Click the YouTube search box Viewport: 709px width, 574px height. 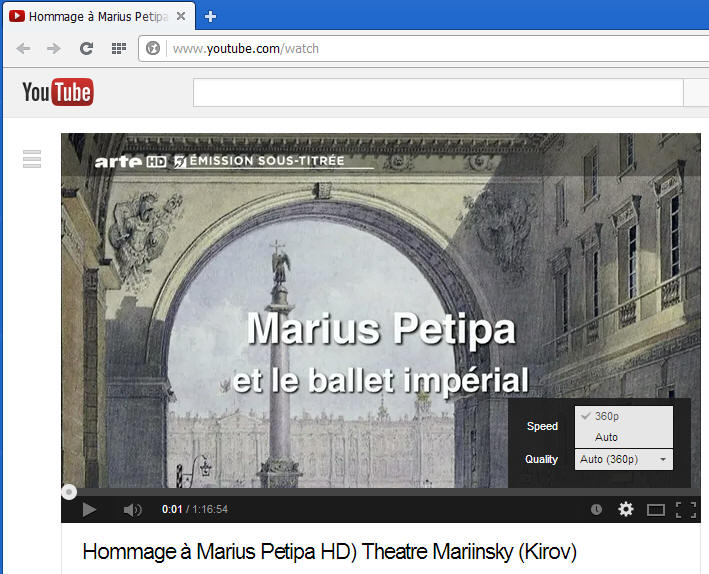pyautogui.click(x=438, y=93)
